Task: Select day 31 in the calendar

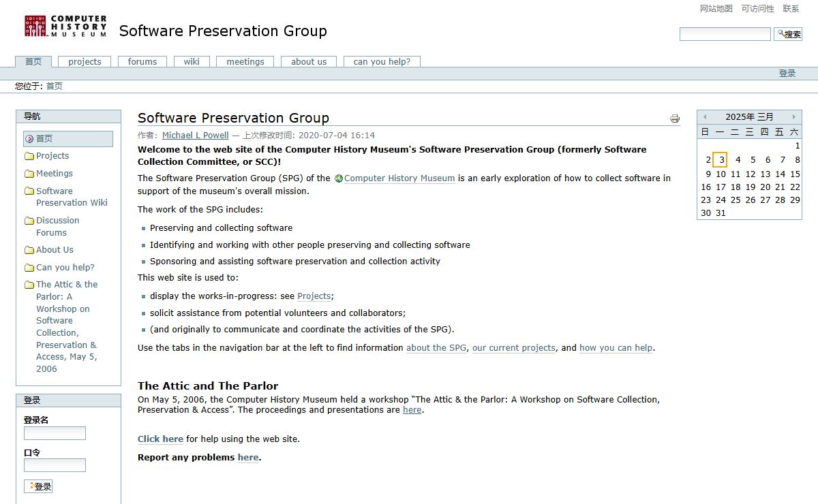Action: tap(721, 213)
